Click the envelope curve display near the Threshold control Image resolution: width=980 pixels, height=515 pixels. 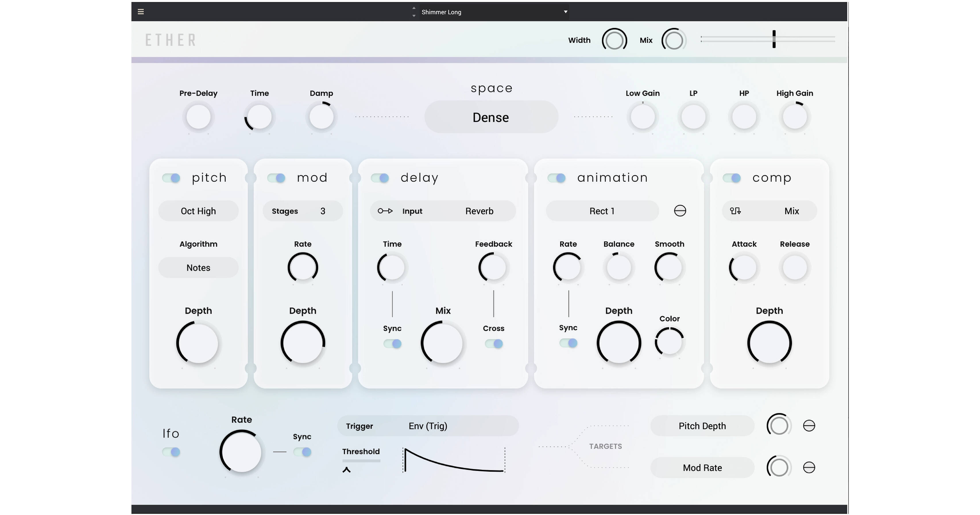pos(453,461)
